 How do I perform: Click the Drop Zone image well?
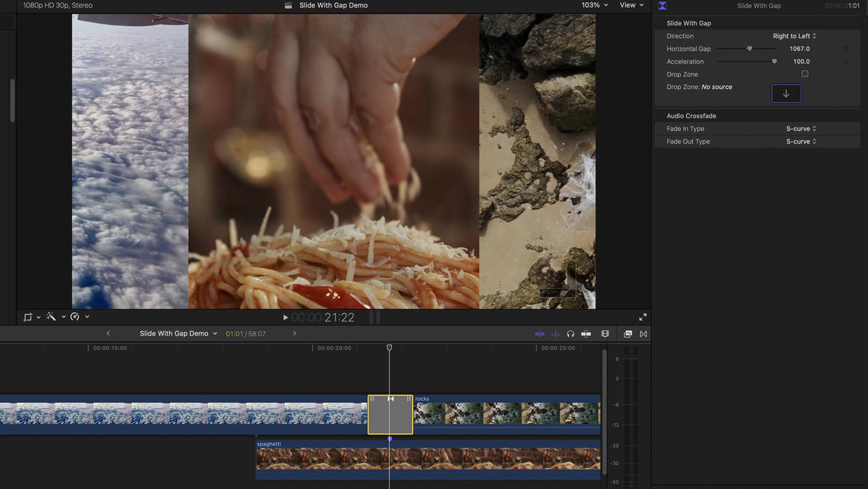point(786,94)
